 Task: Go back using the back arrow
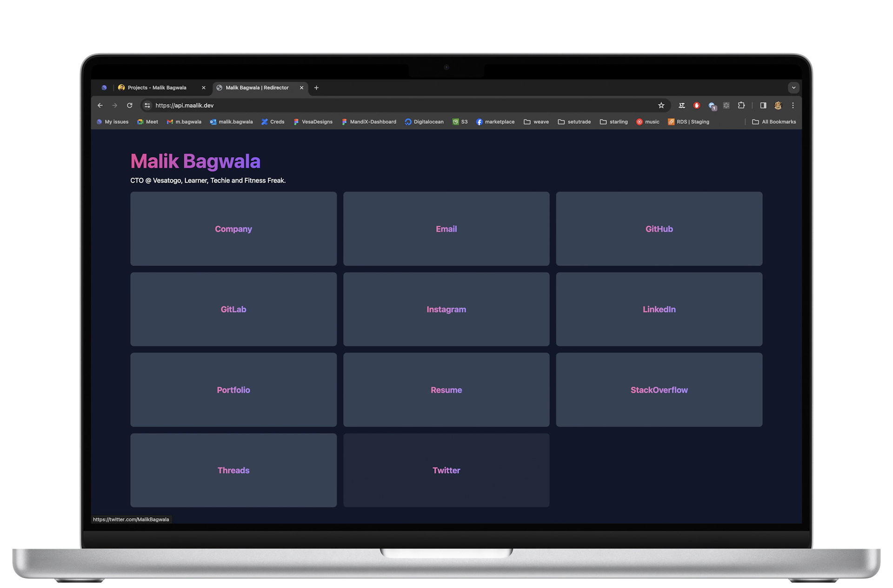pyautogui.click(x=100, y=106)
